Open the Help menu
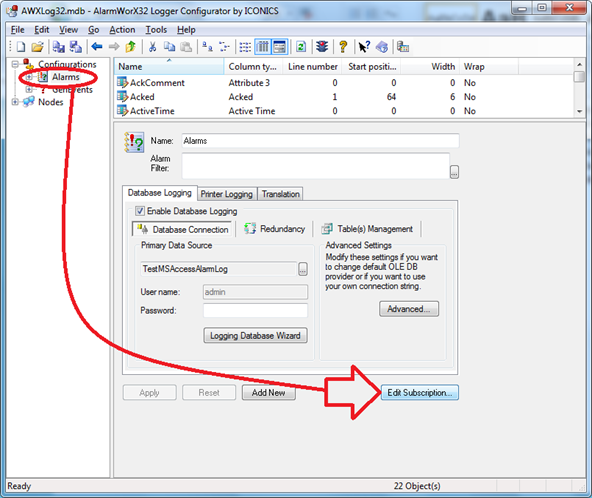This screenshot has width=592, height=498. coord(186,30)
